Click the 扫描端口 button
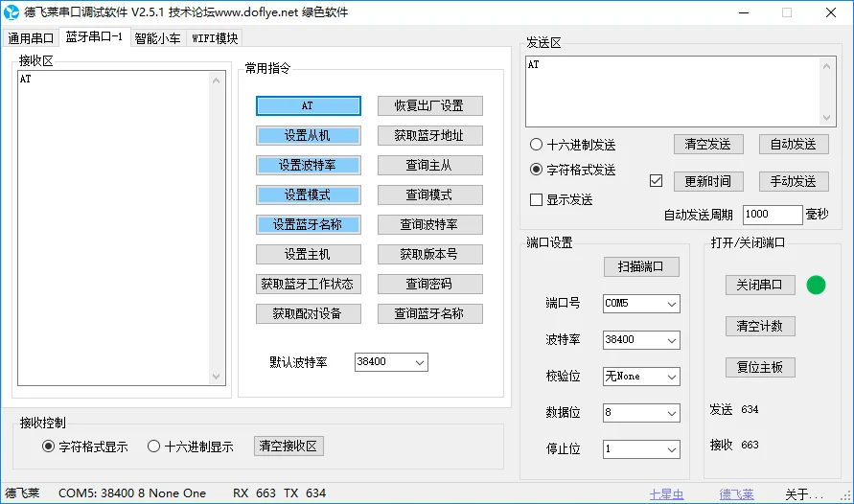This screenshot has width=854, height=504. click(641, 266)
